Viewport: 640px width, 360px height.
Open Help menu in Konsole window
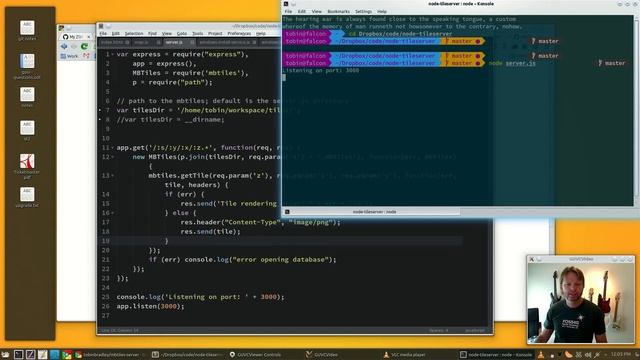coord(382,11)
